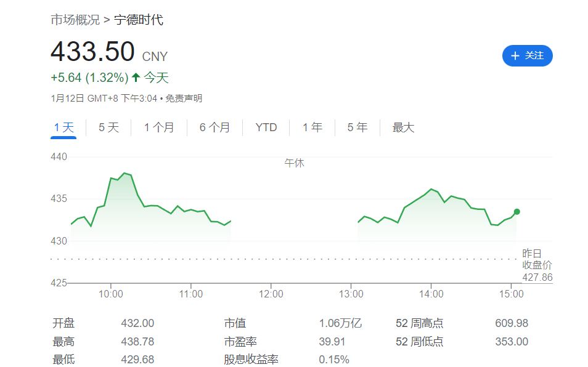The image size is (588, 367).
Task: Click the 最高 value 438.78
Action: (x=137, y=342)
